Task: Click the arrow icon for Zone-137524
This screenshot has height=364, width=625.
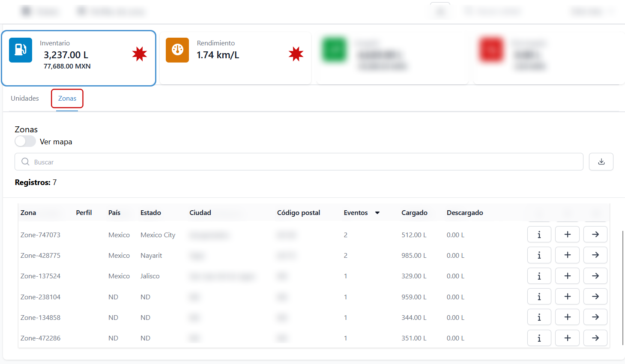Action: [x=595, y=276]
